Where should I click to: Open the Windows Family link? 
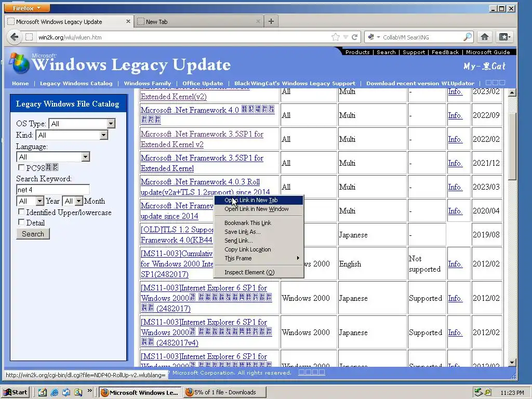click(x=147, y=83)
